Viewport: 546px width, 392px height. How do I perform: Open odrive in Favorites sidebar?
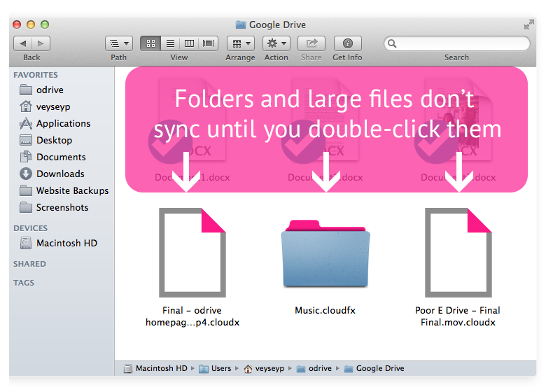[x=62, y=90]
